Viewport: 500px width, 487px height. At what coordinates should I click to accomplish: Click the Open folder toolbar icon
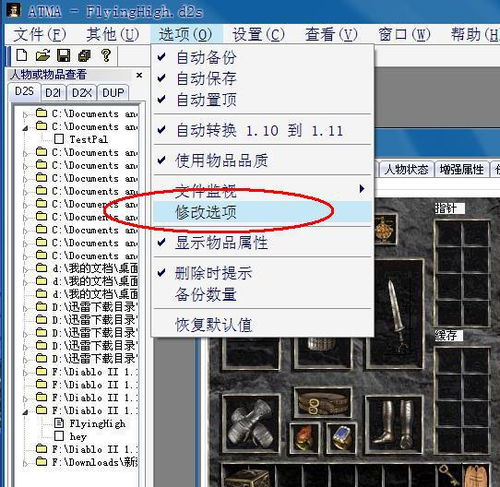click(43, 55)
